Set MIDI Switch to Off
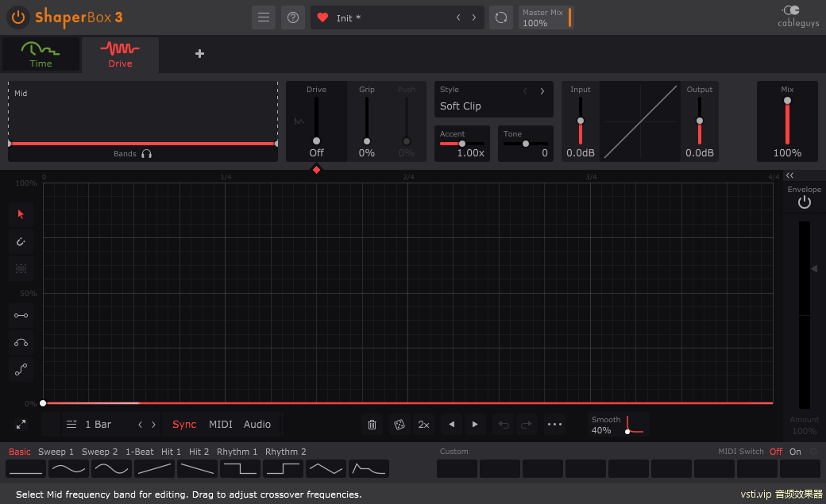The width and height of the screenshot is (826, 504). point(776,452)
